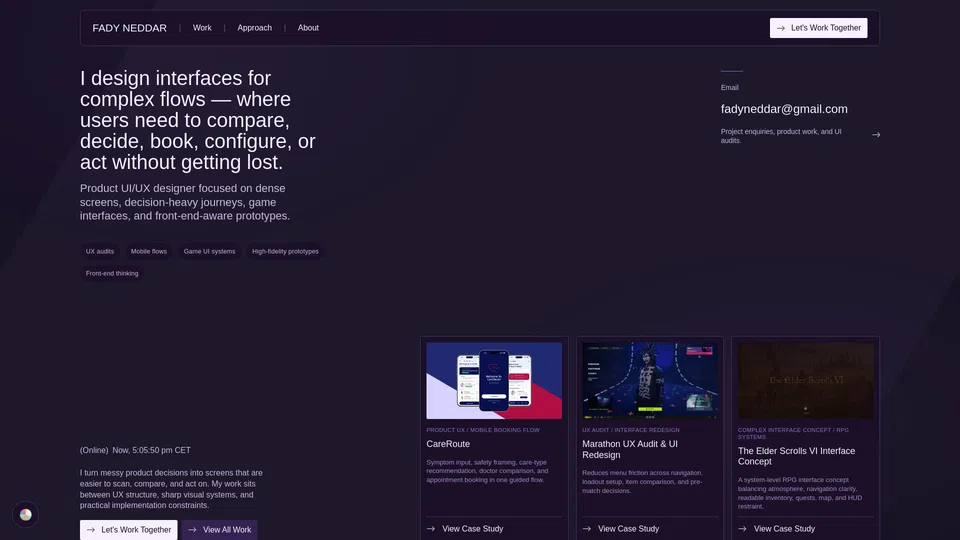Click arrow icon of CareRoute case study link
960x540 pixels.
tap(431, 529)
